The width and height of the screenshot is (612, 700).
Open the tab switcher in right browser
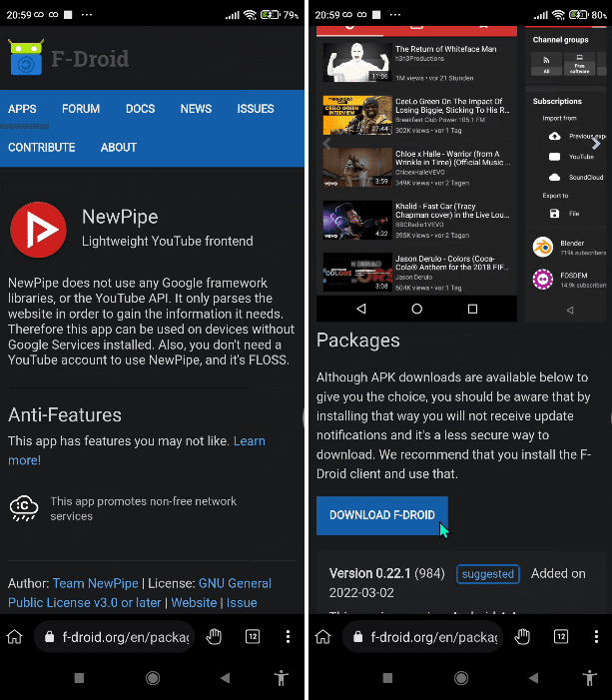561,637
